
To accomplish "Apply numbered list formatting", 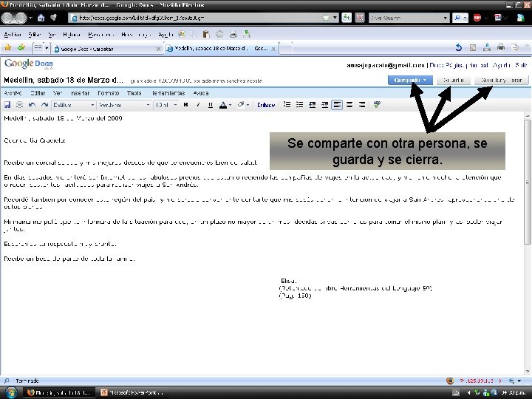I will point(287,105).
